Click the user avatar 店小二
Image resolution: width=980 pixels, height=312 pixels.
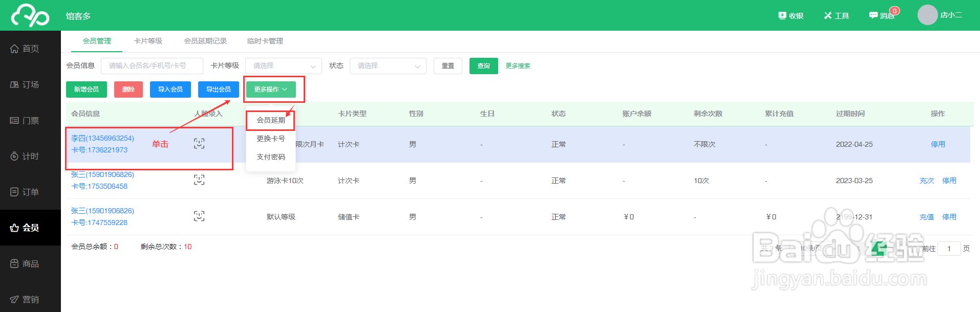pyautogui.click(x=927, y=15)
